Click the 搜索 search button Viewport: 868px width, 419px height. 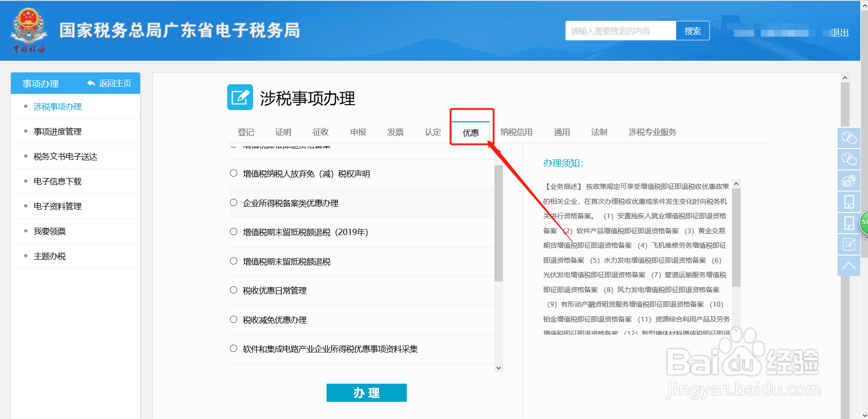pos(692,31)
